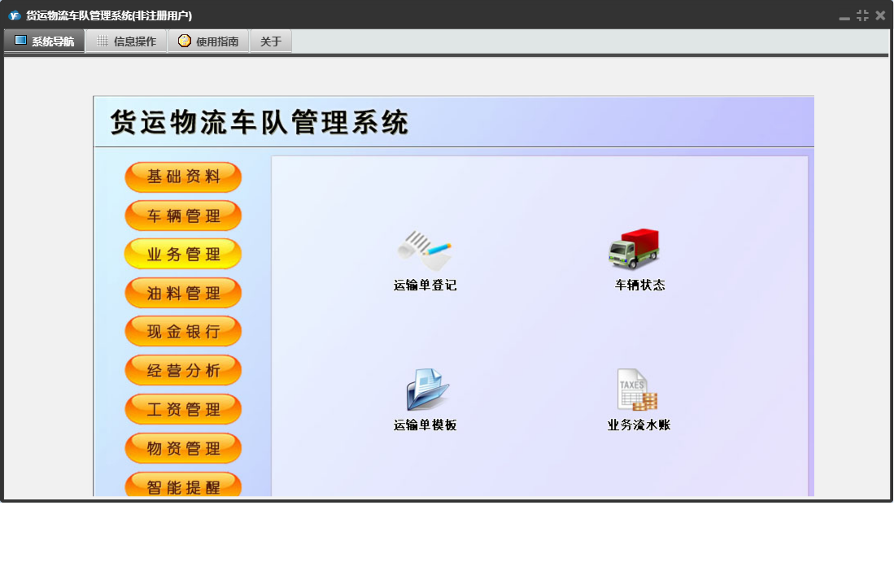Open the 智能提醒 section
Viewport: 894px width, 588px height.
click(x=183, y=486)
